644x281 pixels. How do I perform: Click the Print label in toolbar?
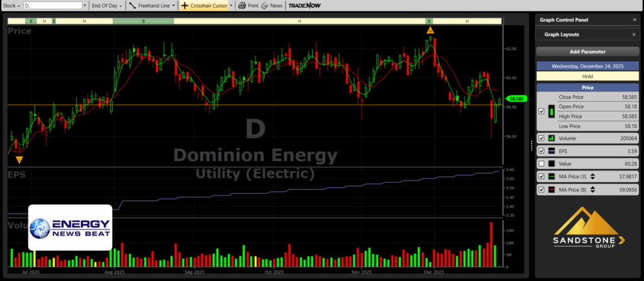[253, 6]
